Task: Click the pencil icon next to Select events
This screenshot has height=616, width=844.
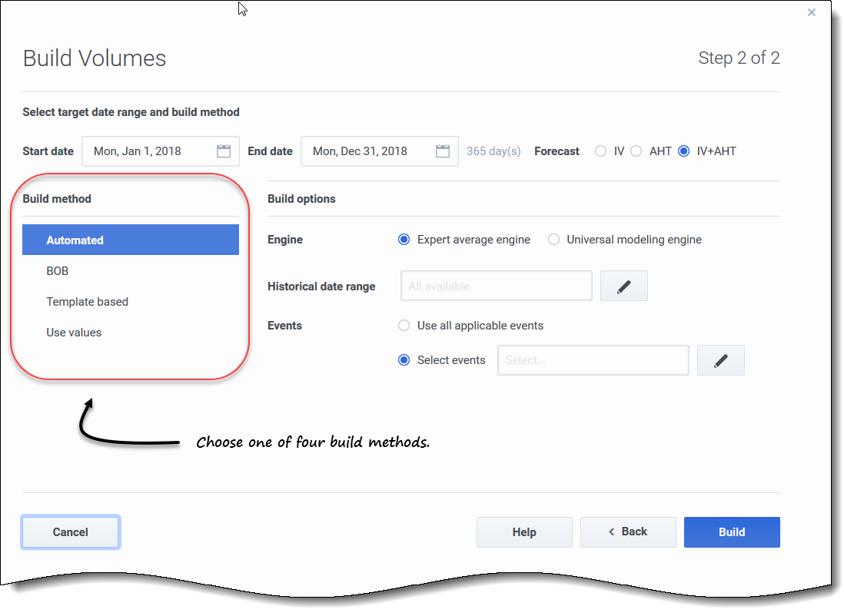Action: (x=720, y=360)
